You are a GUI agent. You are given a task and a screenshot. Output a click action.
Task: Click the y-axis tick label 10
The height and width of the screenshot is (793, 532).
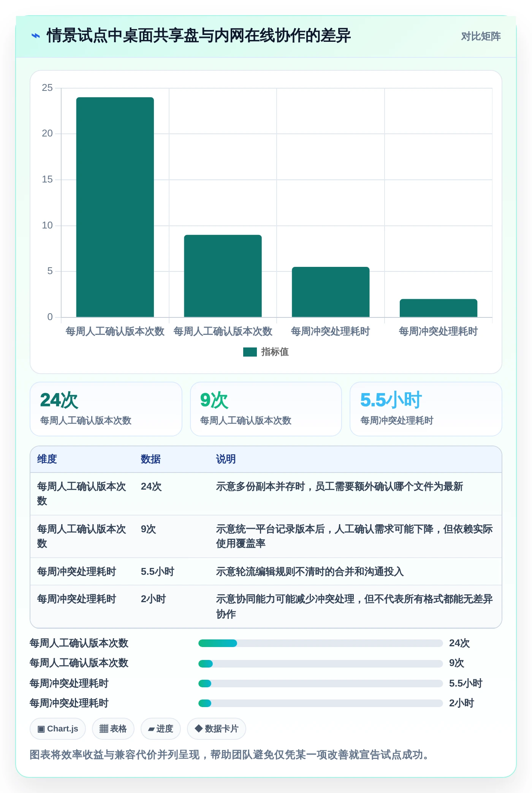click(x=47, y=225)
